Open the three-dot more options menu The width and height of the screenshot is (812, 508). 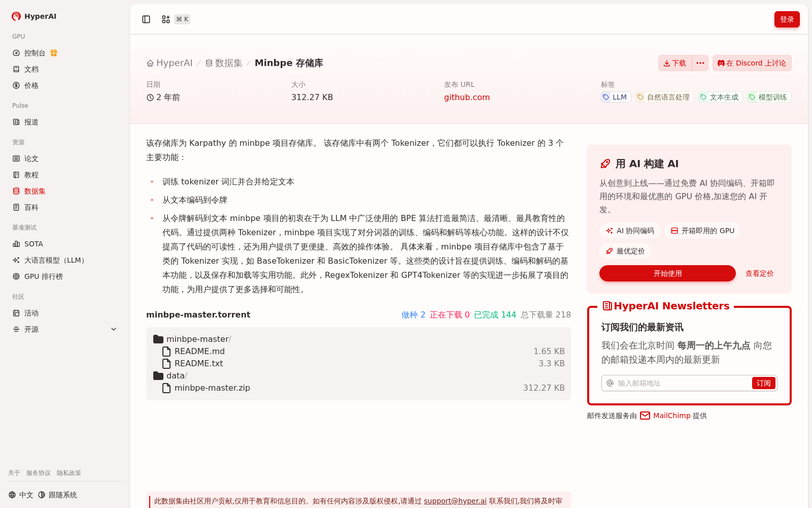pyautogui.click(x=700, y=63)
